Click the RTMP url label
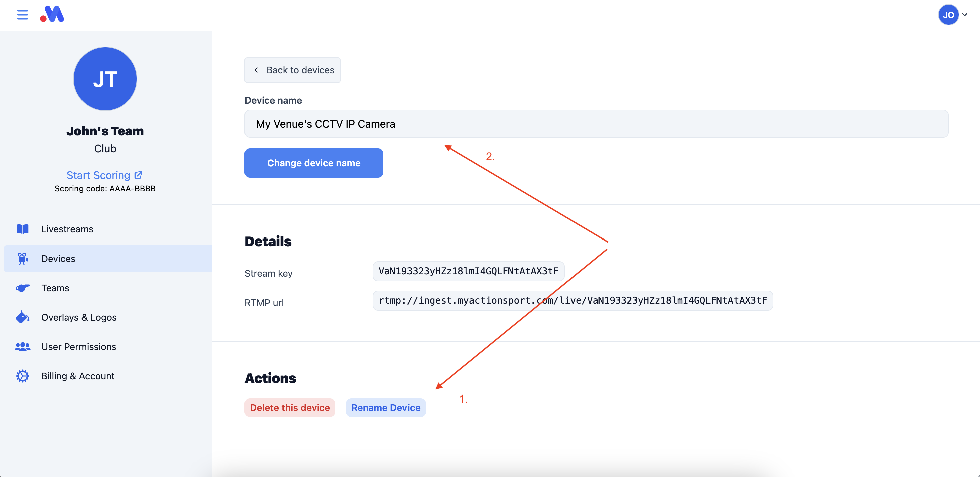The width and height of the screenshot is (980, 477). point(264,302)
